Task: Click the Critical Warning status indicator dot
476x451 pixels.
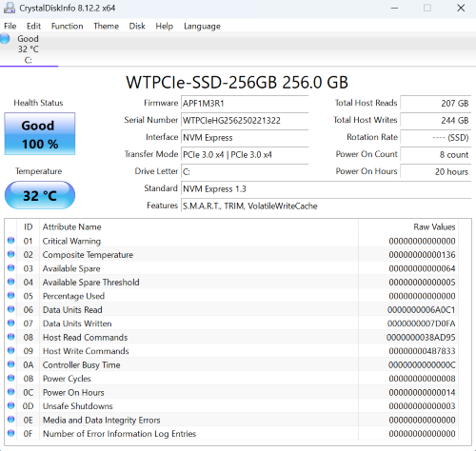Action: pyautogui.click(x=11, y=241)
